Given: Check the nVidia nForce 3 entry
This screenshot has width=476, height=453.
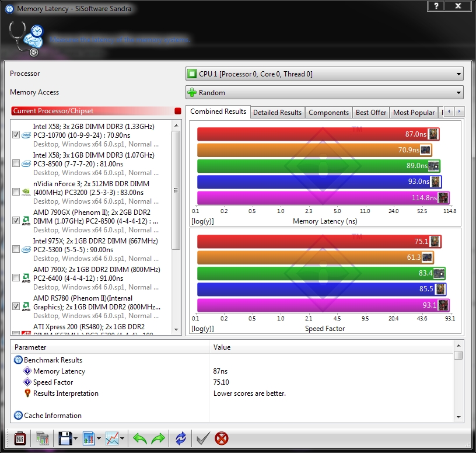Looking at the screenshot, I should (x=16, y=191).
